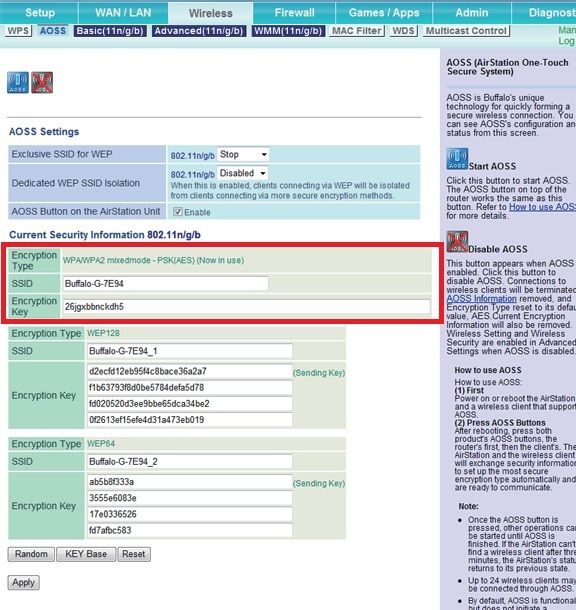
Task: Open the WDS page
Action: point(403,31)
